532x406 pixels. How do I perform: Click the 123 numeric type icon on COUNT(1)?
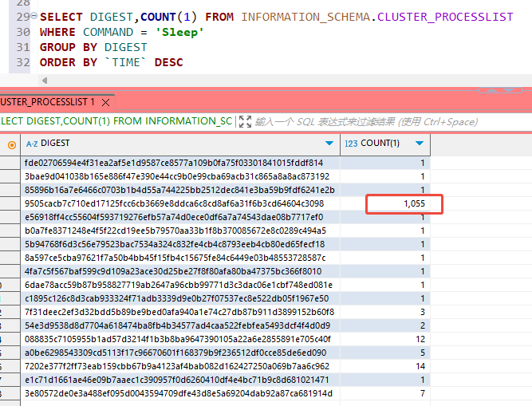click(351, 144)
